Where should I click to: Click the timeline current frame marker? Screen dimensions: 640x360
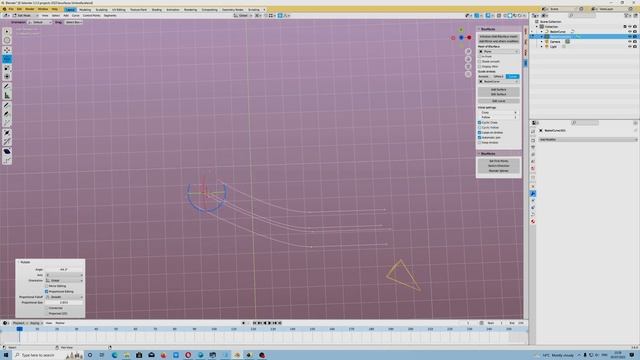pyautogui.click(x=19, y=329)
